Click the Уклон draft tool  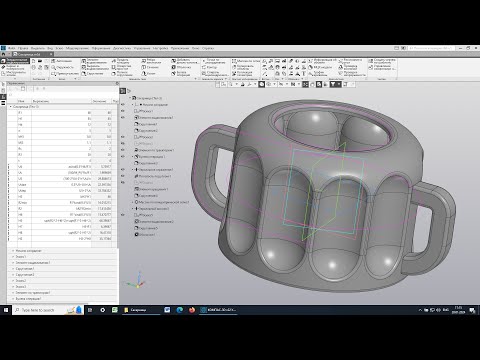point(149,74)
